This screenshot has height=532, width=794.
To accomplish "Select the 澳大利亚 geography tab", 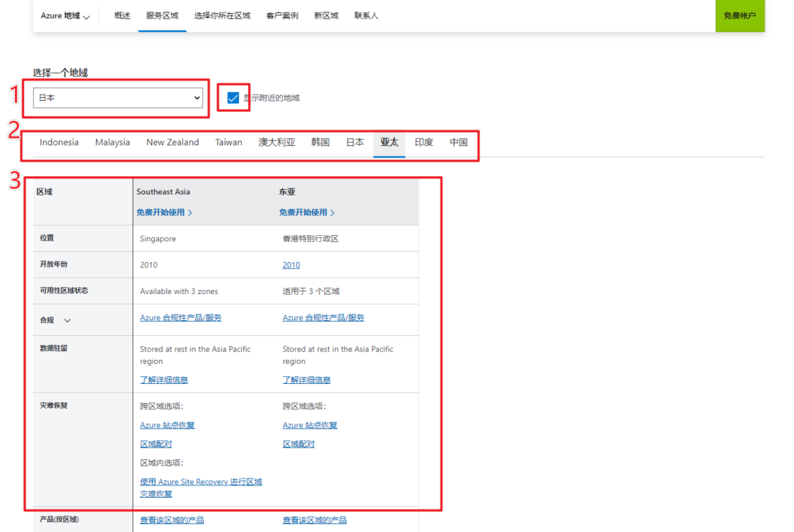I will [277, 143].
